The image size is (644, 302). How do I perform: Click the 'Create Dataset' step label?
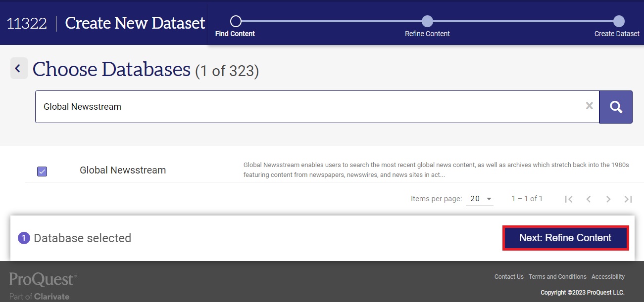coord(617,34)
